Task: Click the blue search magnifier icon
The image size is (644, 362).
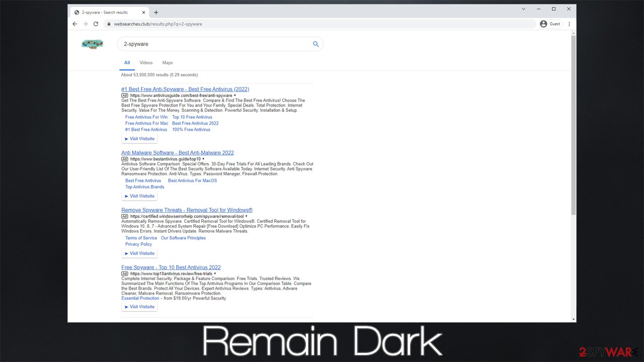Action: click(315, 44)
